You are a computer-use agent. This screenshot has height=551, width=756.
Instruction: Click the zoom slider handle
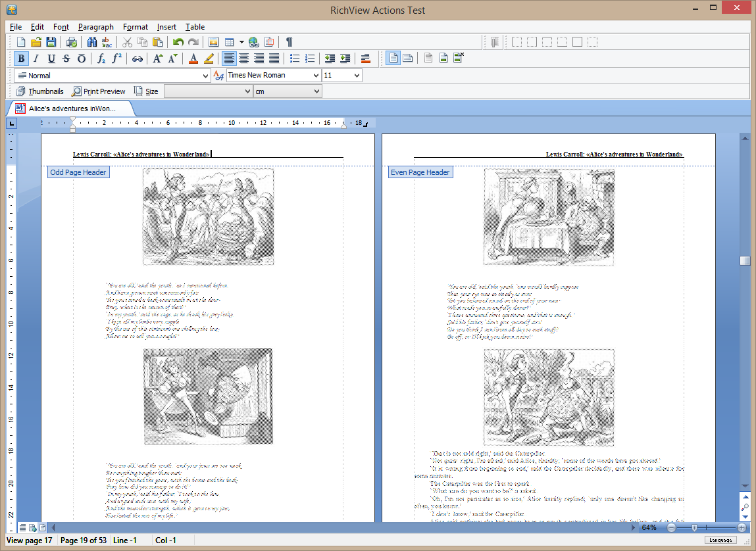click(694, 528)
